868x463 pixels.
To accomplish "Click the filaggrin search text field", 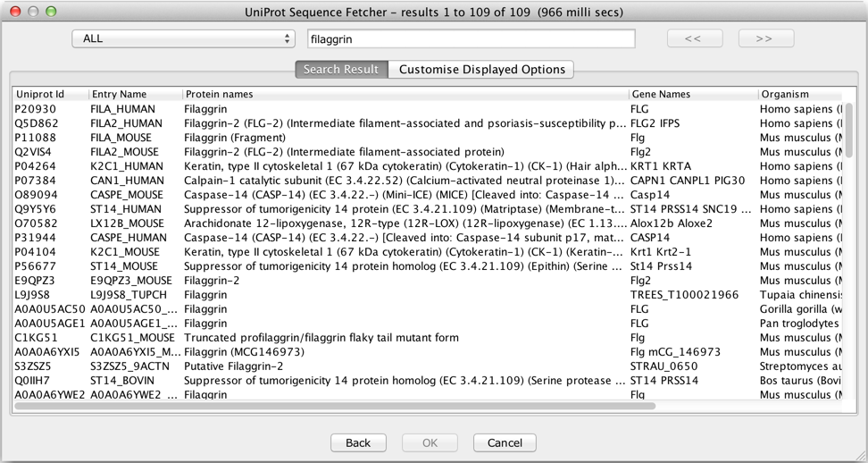I will pos(472,38).
